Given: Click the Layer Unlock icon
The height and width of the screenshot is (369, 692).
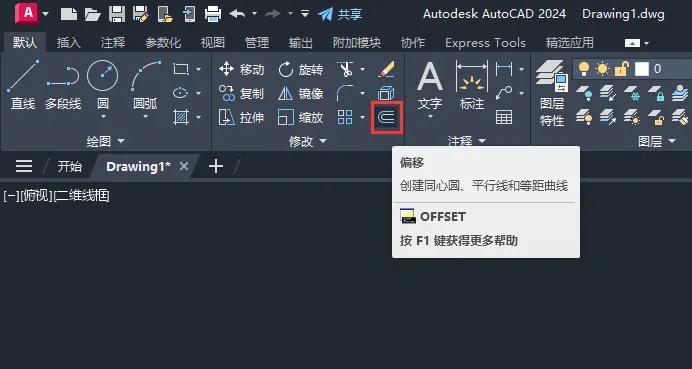Looking at the screenshot, I should tap(656, 117).
